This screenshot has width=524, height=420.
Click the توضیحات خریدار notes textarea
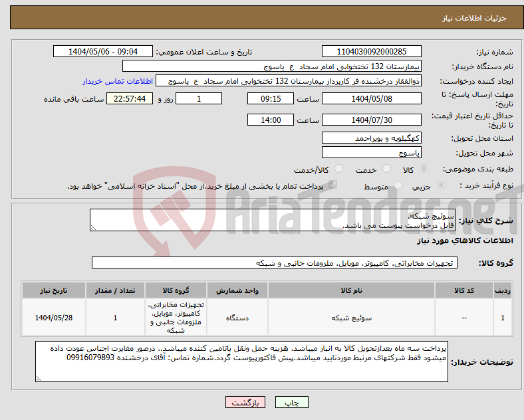tap(241, 362)
